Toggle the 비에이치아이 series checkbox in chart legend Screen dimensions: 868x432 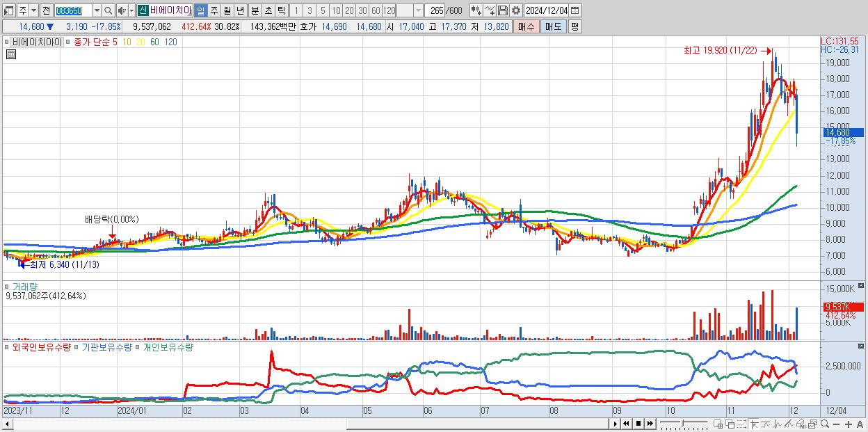pos(8,42)
